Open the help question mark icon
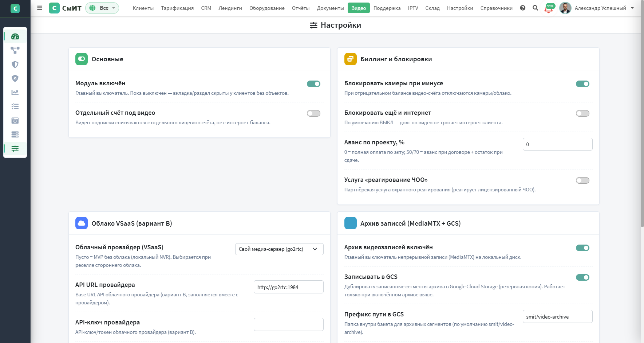This screenshot has height=343, width=644. click(x=523, y=8)
